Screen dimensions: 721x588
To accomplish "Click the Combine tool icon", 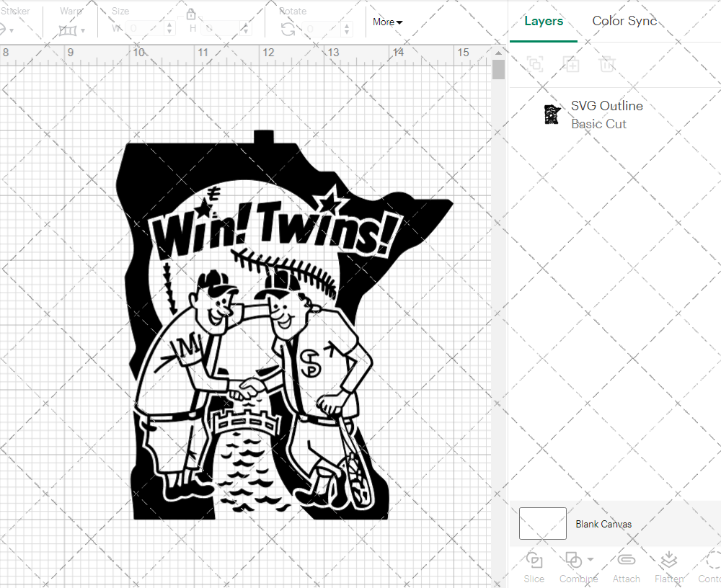I will pos(573,560).
